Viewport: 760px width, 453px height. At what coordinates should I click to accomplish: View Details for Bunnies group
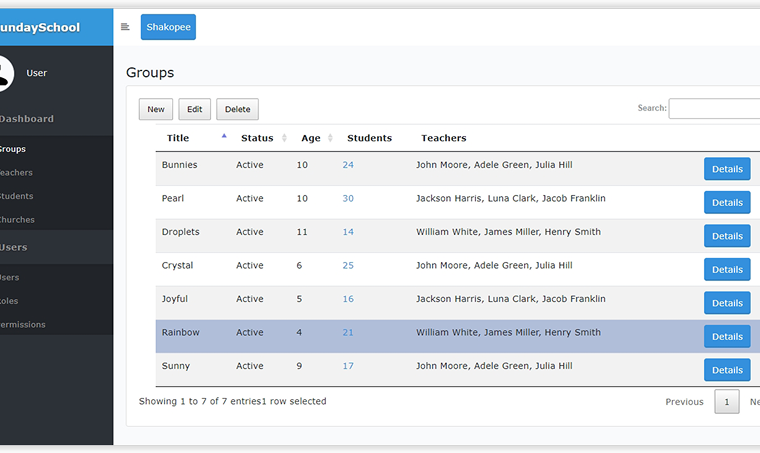point(726,169)
